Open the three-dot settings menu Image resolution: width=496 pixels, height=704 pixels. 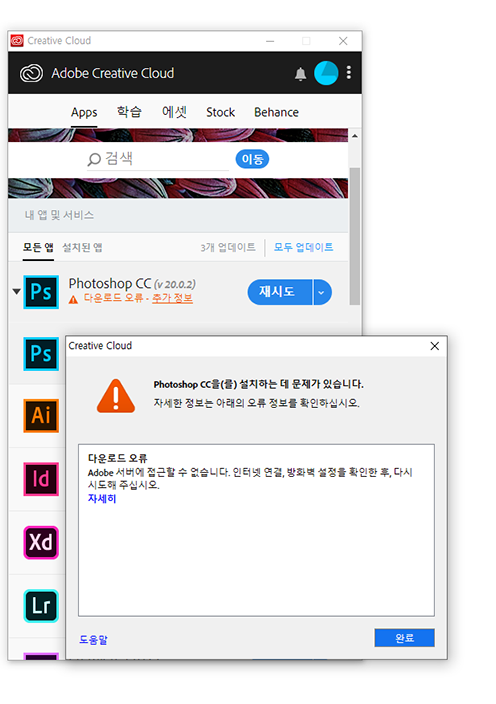(349, 73)
